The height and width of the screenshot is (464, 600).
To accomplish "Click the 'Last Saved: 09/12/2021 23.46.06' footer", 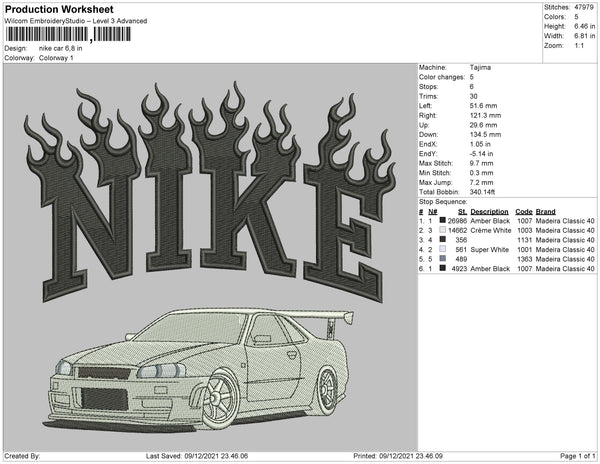I will pos(197,456).
